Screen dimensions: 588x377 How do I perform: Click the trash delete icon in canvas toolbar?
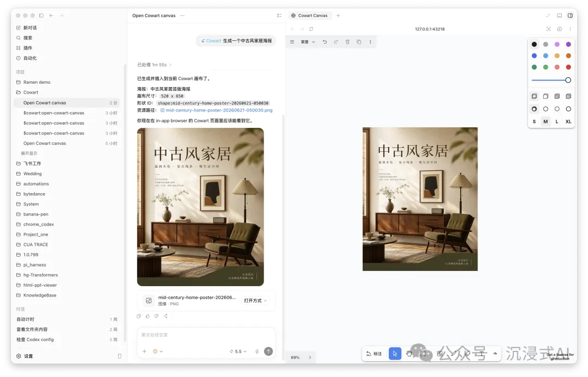point(347,42)
